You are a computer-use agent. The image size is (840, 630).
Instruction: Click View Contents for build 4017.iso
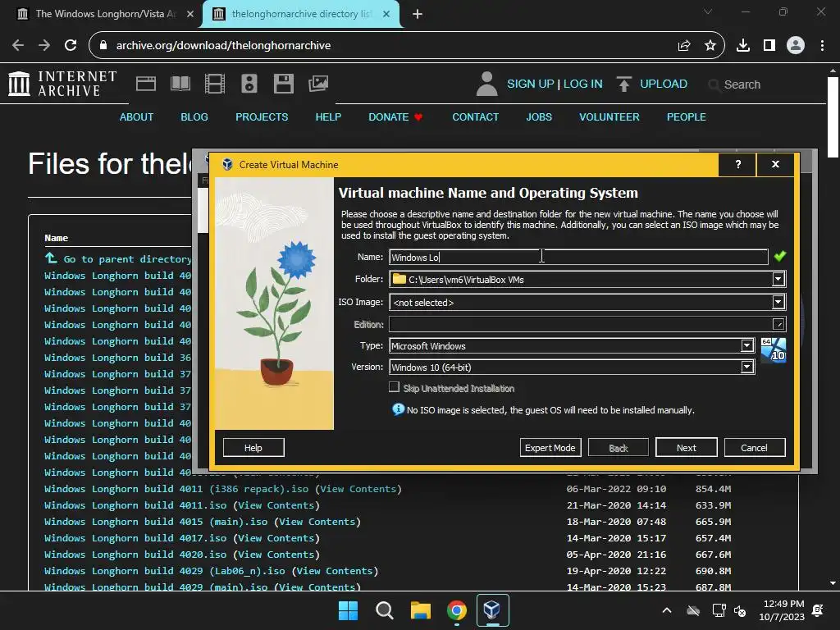(x=276, y=538)
